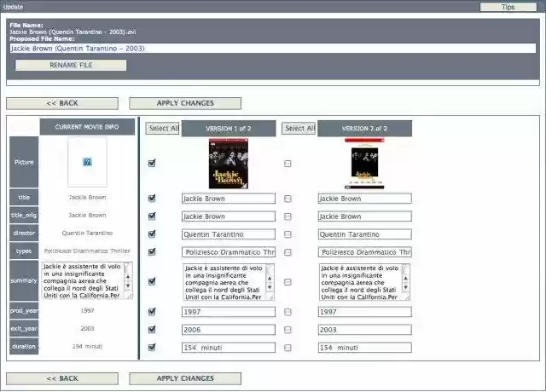
Task: Click the bottom BACK button
Action: point(62,378)
